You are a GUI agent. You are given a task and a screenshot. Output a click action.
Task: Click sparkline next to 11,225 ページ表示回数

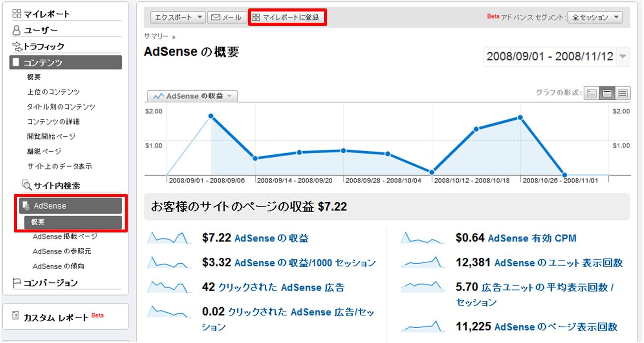click(423, 326)
